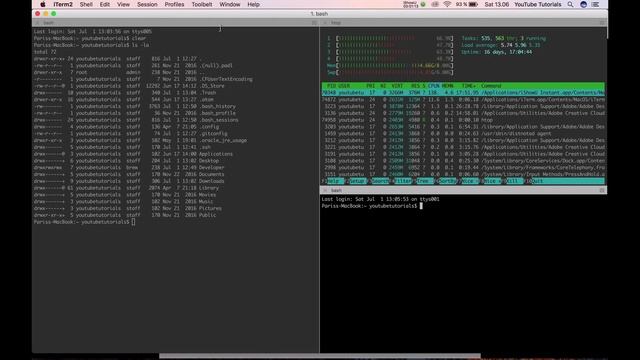Focus the lower-right bash prompt cursor
Screen dimensions: 640x360
click(x=421, y=206)
